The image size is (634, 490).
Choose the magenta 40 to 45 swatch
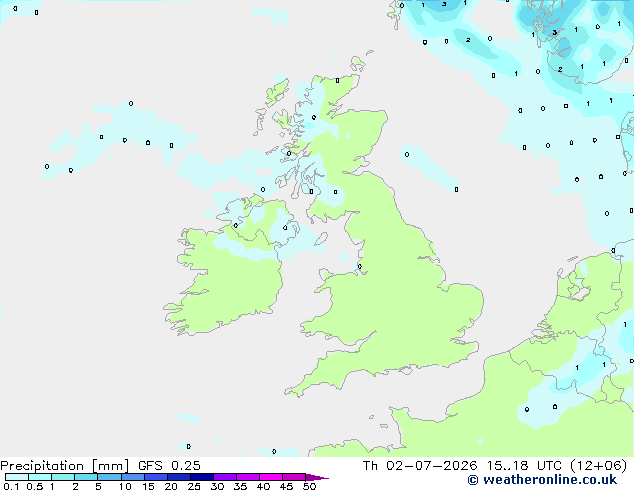[x=271, y=477]
